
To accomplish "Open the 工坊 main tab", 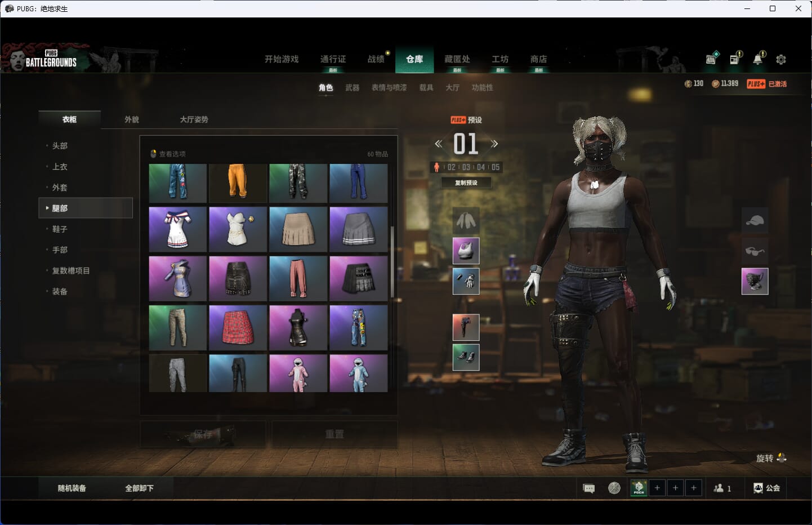I will pos(500,59).
